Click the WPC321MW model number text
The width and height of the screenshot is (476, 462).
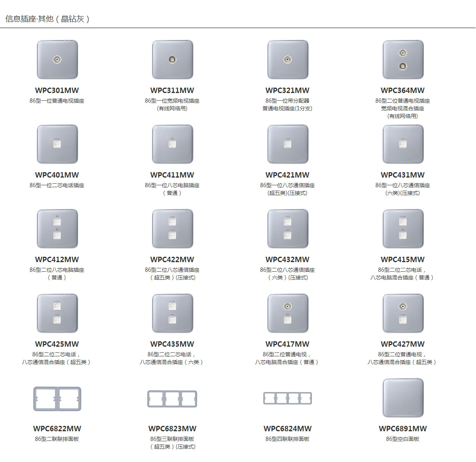[287, 91]
